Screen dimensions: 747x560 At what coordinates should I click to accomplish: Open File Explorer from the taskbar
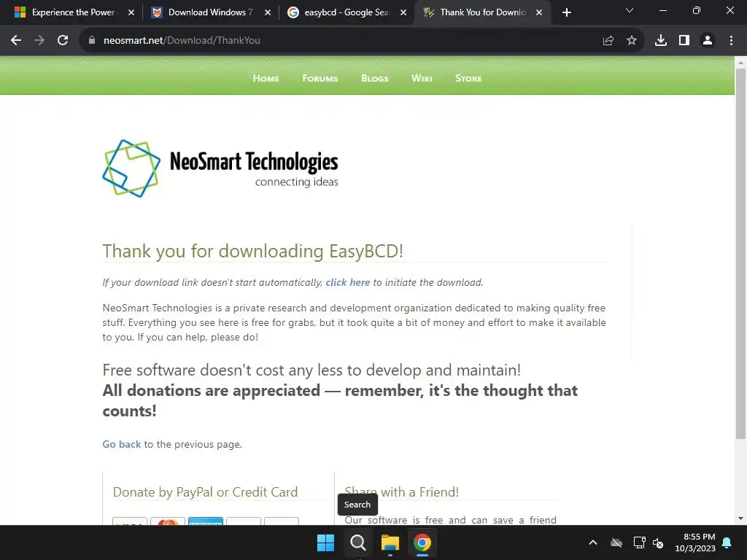390,542
